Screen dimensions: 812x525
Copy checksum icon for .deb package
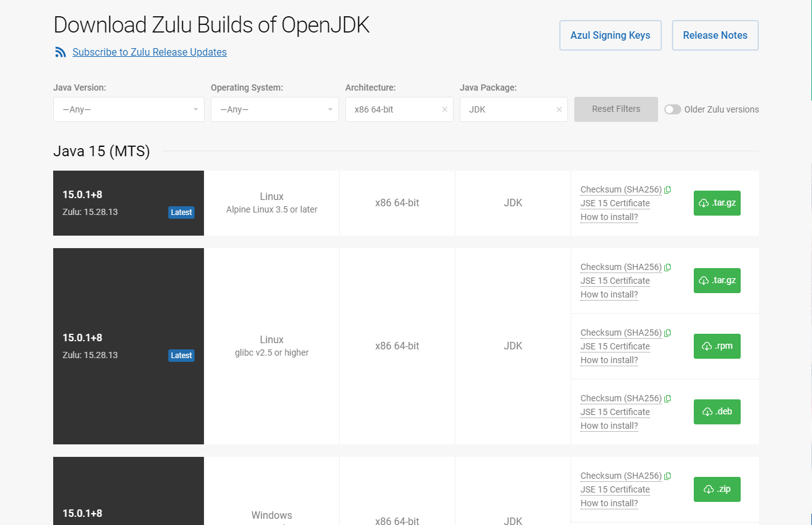(667, 398)
